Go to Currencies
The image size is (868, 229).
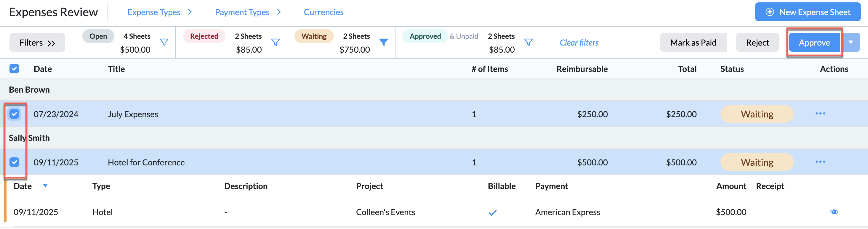tap(324, 12)
